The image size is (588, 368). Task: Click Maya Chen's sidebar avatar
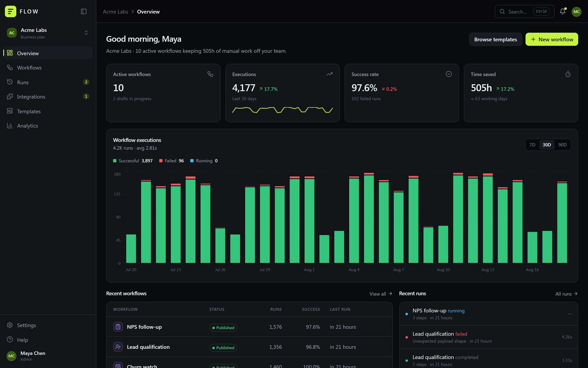pos(11,356)
